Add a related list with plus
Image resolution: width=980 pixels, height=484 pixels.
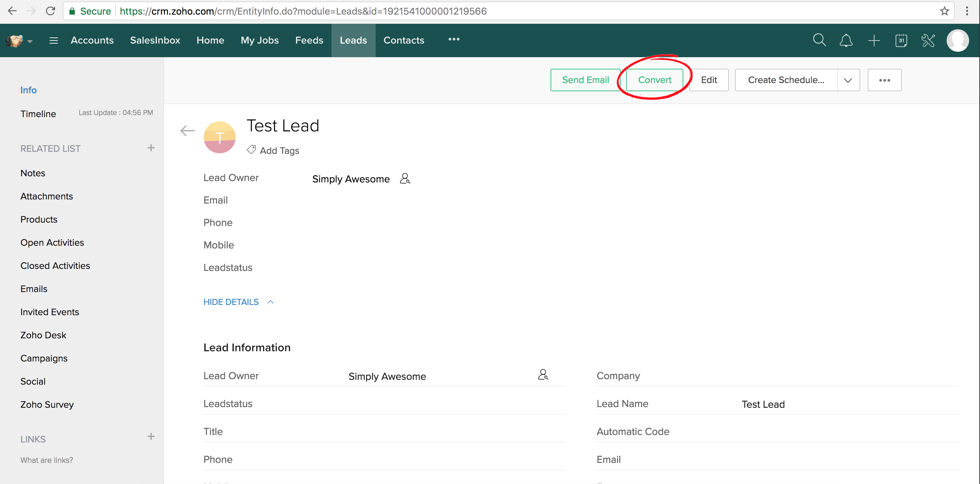(151, 148)
